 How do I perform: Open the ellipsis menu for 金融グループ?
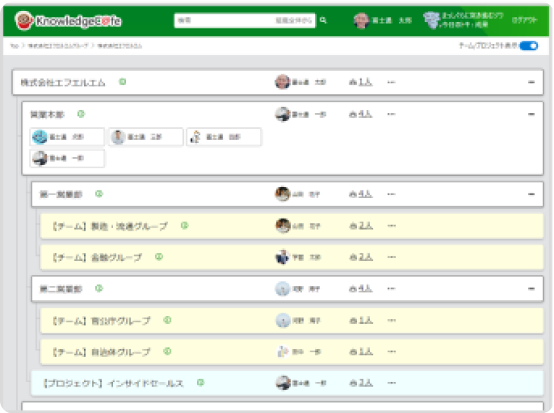tap(391, 257)
